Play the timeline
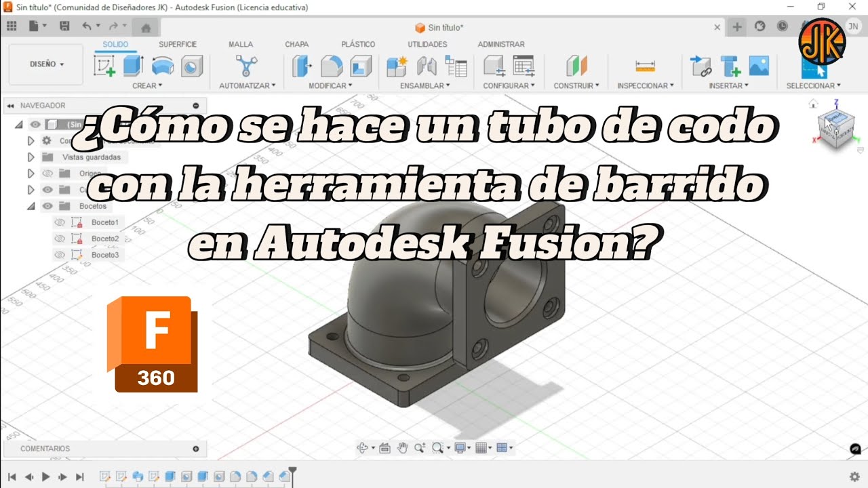The height and width of the screenshot is (488, 868). click(45, 476)
